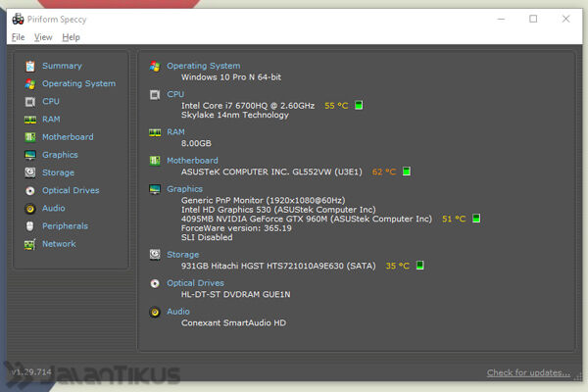Click the text Skylake 14nm Technology
This screenshot has height=392, width=588.
pos(235,116)
